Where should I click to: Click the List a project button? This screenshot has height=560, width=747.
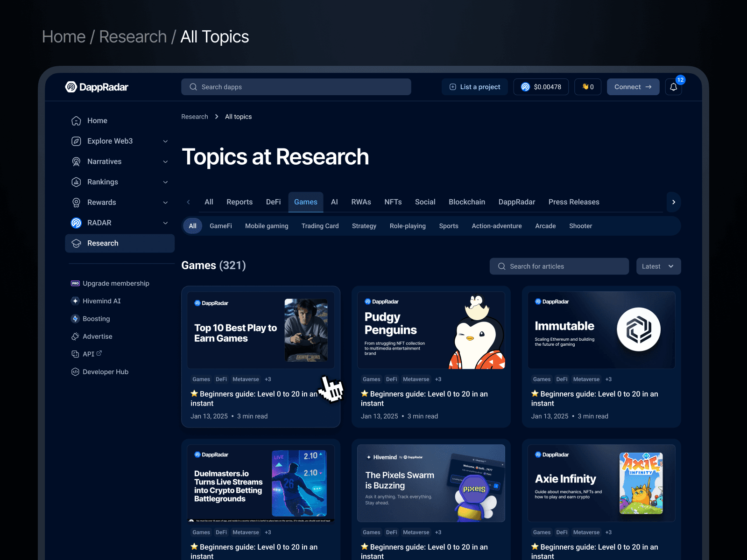475,87
